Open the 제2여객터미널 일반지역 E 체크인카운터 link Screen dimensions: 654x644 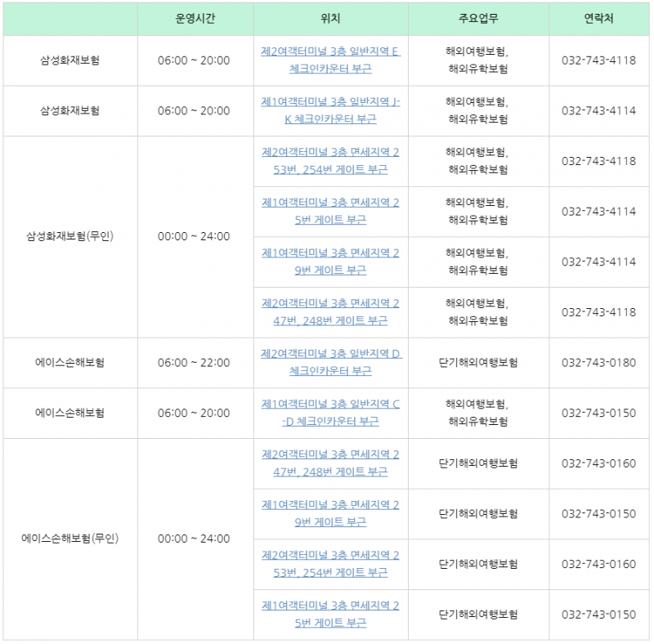point(330,60)
